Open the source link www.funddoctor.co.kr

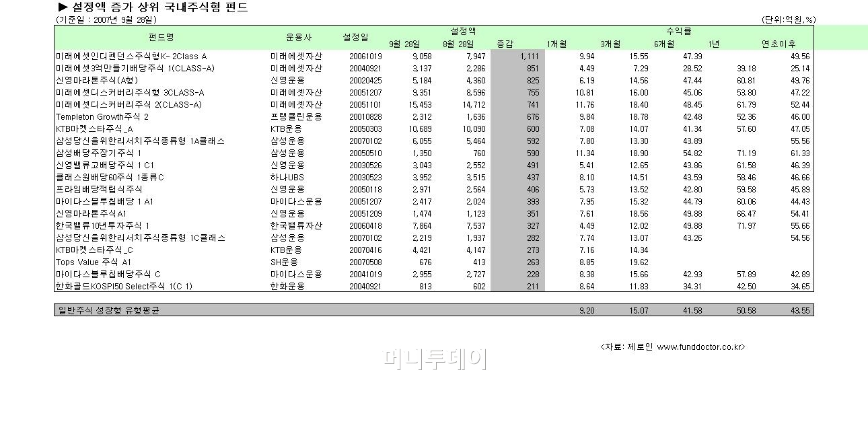pos(698,347)
